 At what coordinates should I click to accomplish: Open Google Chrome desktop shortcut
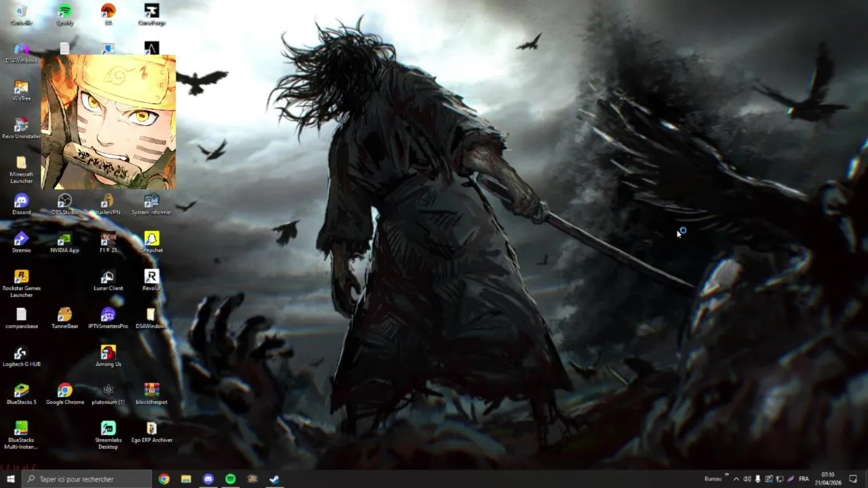[x=64, y=394]
